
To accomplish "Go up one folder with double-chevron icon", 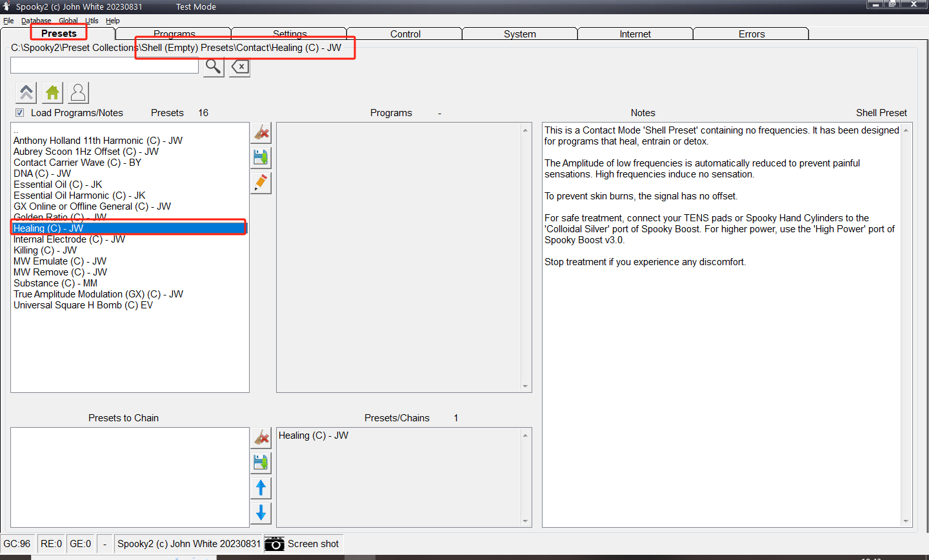I will [x=26, y=93].
